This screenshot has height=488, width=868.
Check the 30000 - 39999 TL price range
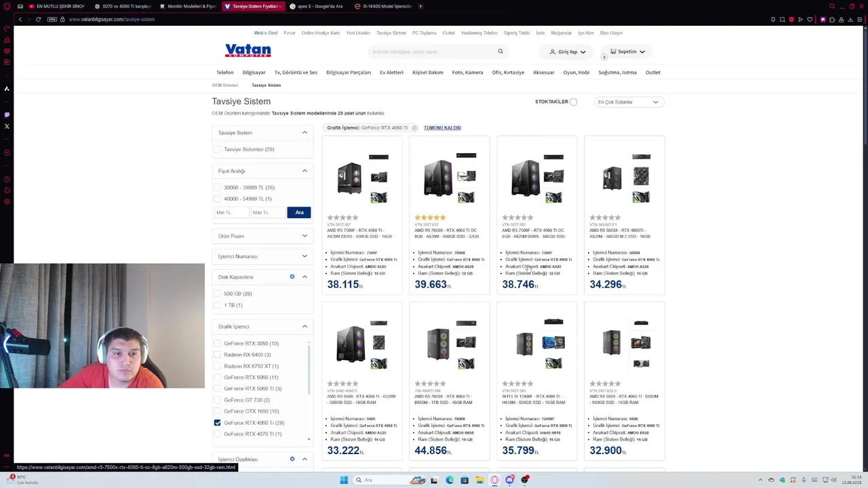pyautogui.click(x=217, y=187)
